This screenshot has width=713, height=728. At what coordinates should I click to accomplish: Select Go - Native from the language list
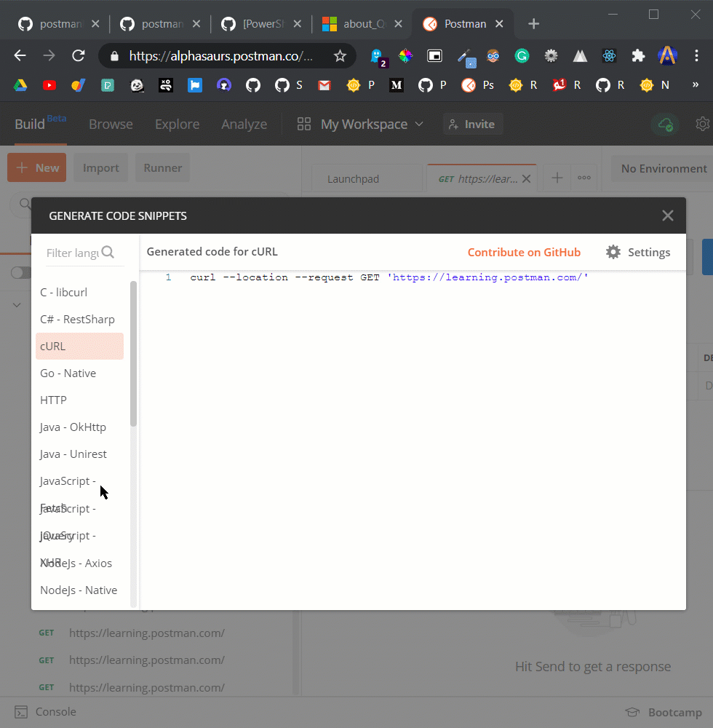[x=68, y=373]
